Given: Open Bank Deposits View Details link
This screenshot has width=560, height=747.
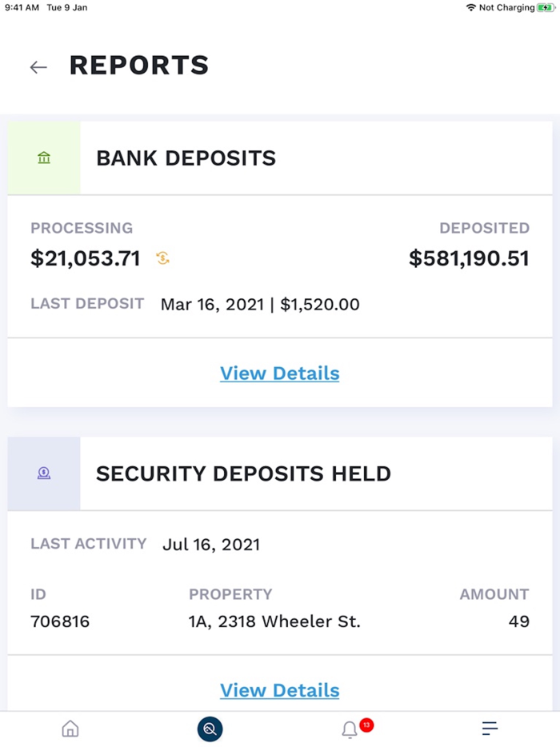Looking at the screenshot, I should click(x=279, y=373).
